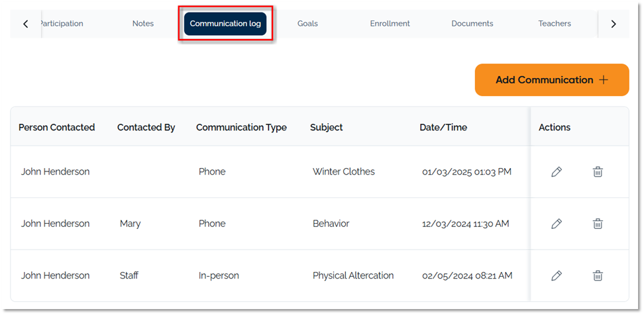This screenshot has width=644, height=315.
Task: Edit the Physical Altercation communication entry
Action: pos(557,275)
